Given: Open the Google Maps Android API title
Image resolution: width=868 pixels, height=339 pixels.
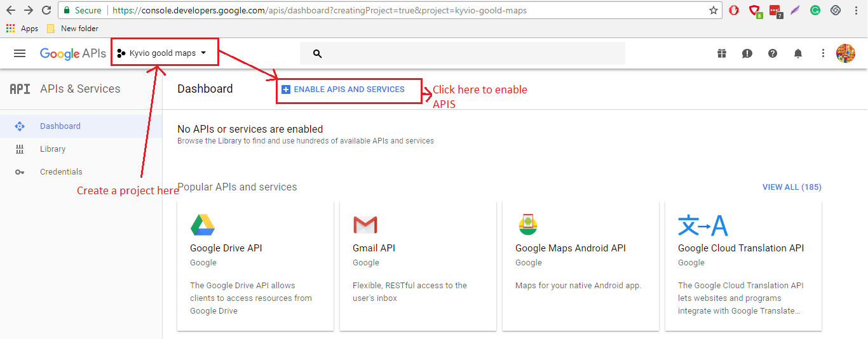Looking at the screenshot, I should point(571,248).
